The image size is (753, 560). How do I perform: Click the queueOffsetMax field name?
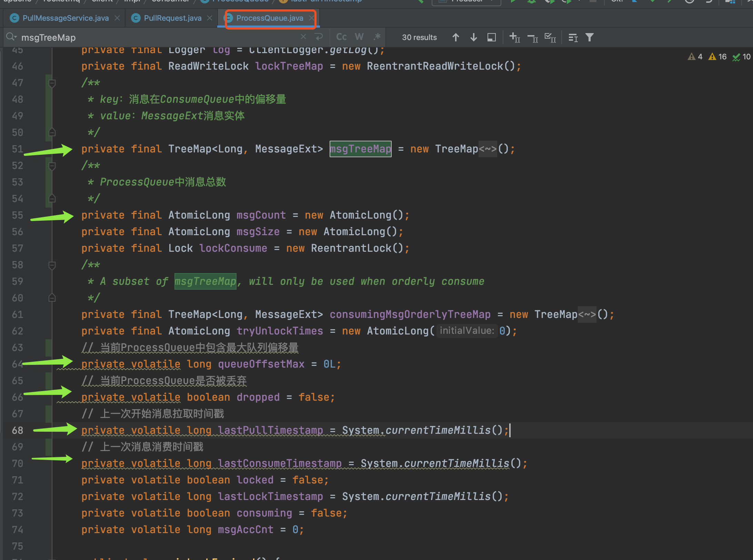[261, 364]
